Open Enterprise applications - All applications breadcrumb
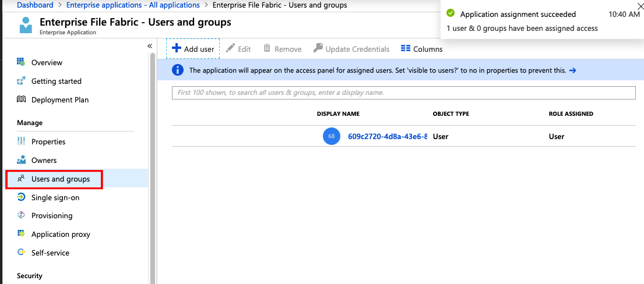The height and width of the screenshot is (284, 644). (x=133, y=5)
